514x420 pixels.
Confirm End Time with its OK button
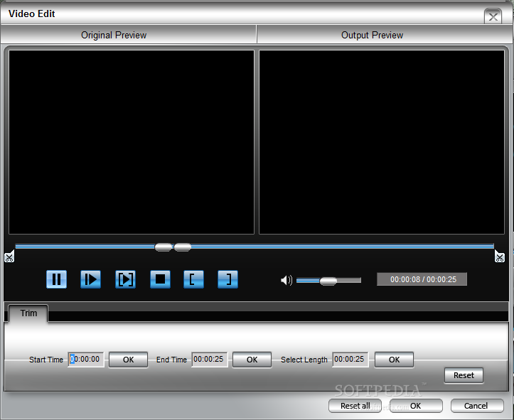pos(252,360)
